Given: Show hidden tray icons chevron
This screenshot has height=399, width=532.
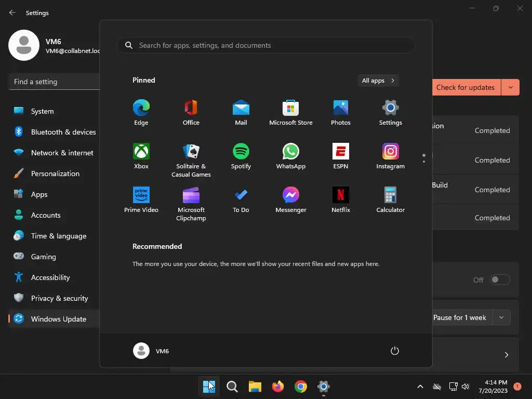Looking at the screenshot, I should coord(420,387).
